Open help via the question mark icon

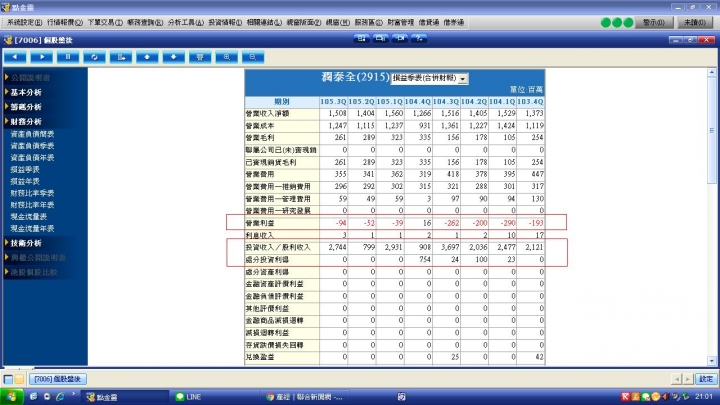[x=419, y=39]
